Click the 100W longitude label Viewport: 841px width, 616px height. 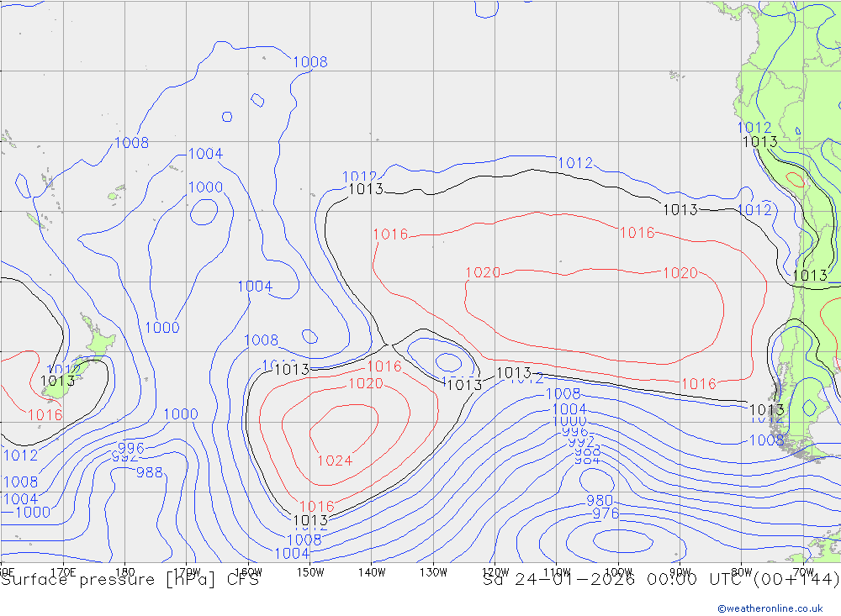[618, 572]
